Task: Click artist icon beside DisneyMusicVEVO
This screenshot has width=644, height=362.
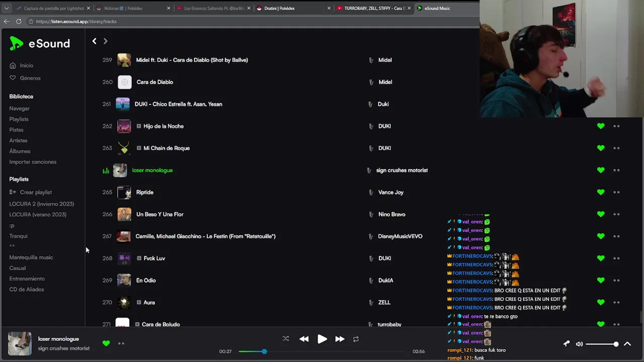Action: click(371, 236)
